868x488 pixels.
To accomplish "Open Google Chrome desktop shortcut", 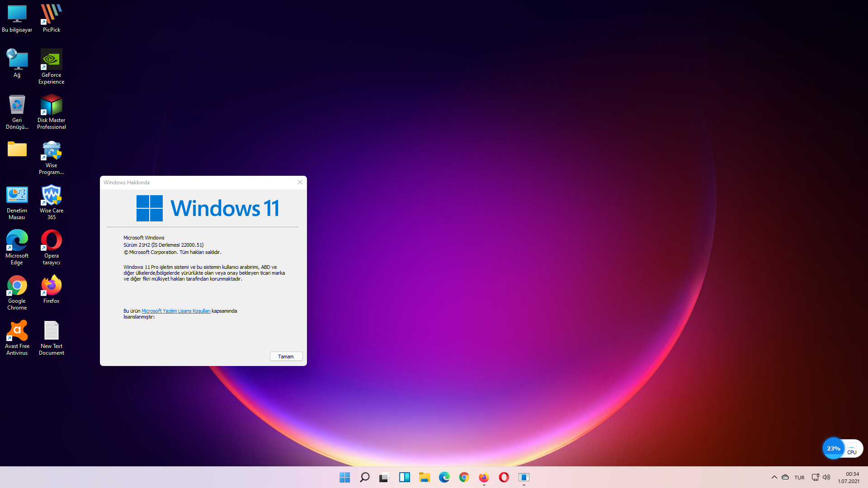I will coord(17,292).
